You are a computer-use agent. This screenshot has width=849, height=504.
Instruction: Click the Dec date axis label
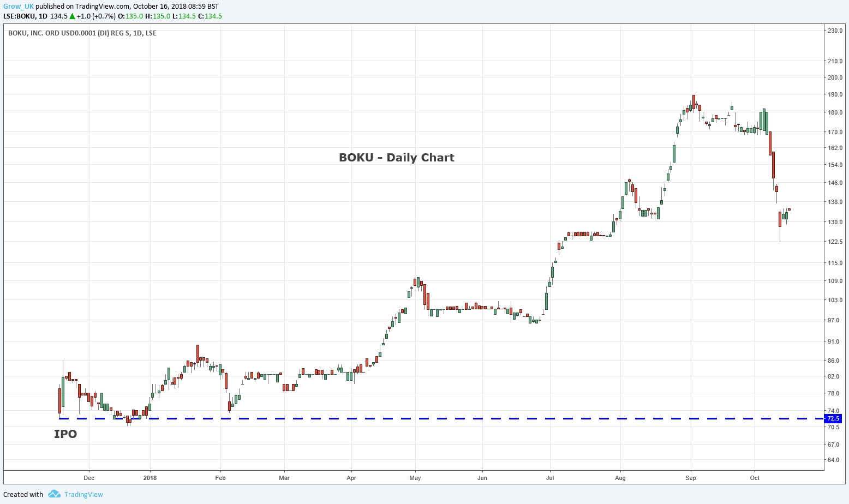point(89,478)
